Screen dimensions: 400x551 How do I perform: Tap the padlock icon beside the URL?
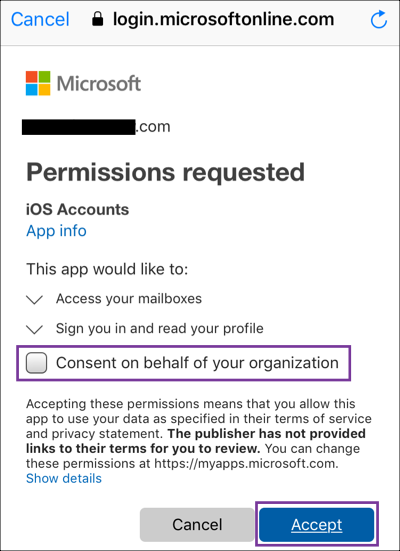97,19
